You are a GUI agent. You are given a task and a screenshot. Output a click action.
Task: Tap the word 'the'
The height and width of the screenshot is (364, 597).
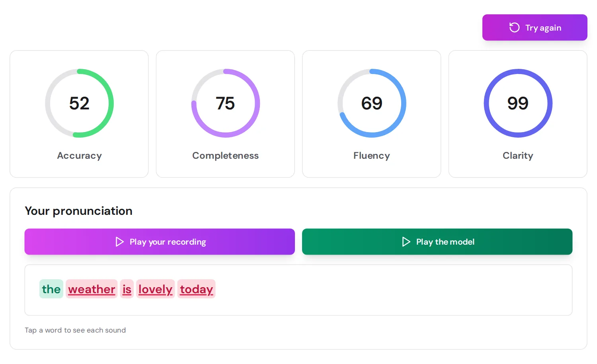pyautogui.click(x=51, y=289)
